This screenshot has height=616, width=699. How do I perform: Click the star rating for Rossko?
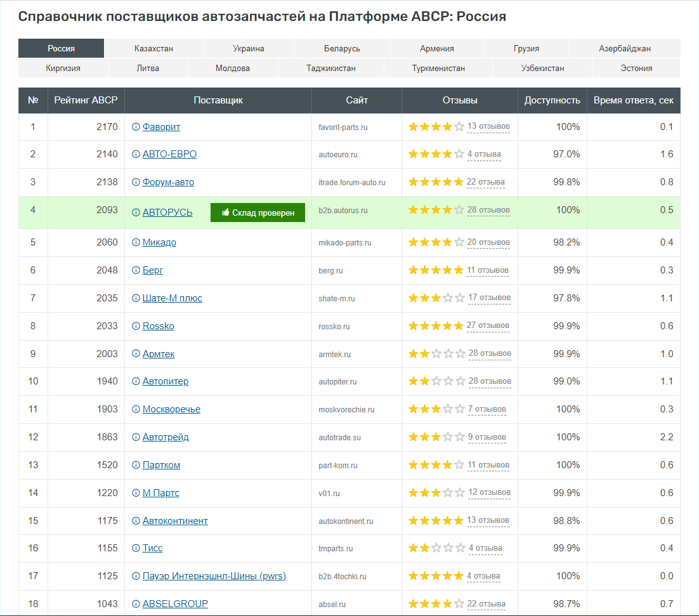(x=436, y=326)
